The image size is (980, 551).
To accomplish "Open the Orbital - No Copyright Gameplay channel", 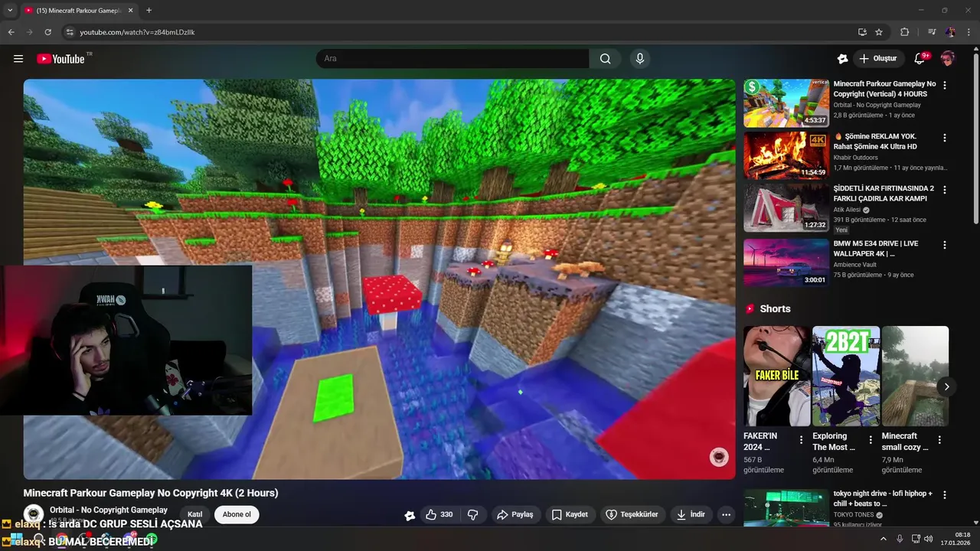I will (109, 510).
